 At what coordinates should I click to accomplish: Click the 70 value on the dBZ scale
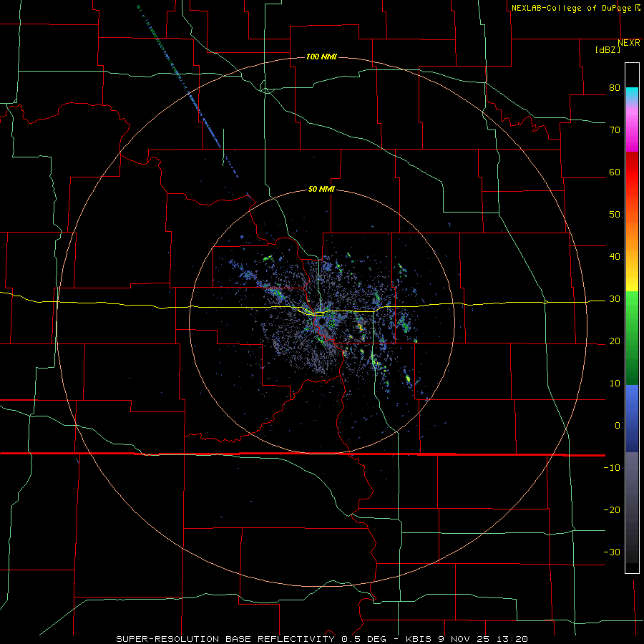[615, 130]
